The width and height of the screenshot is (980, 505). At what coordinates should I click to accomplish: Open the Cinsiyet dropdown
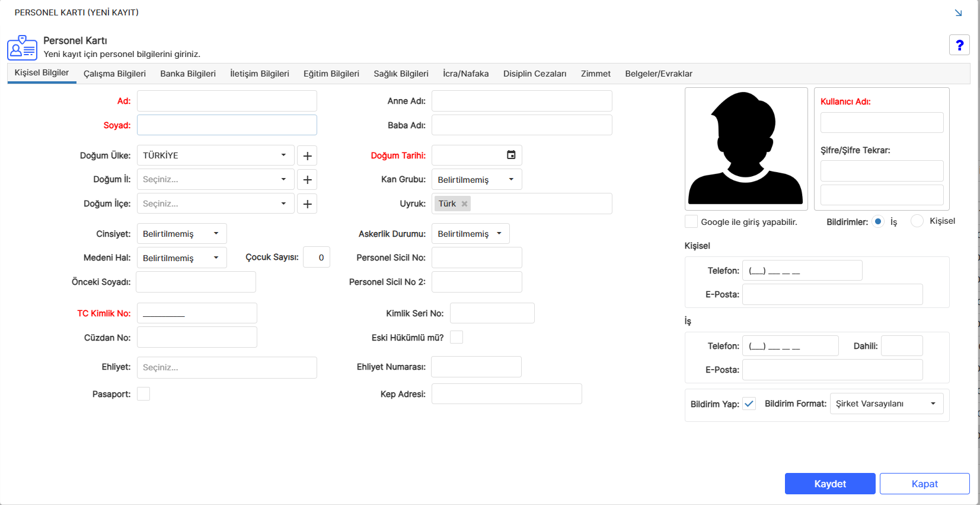181,233
